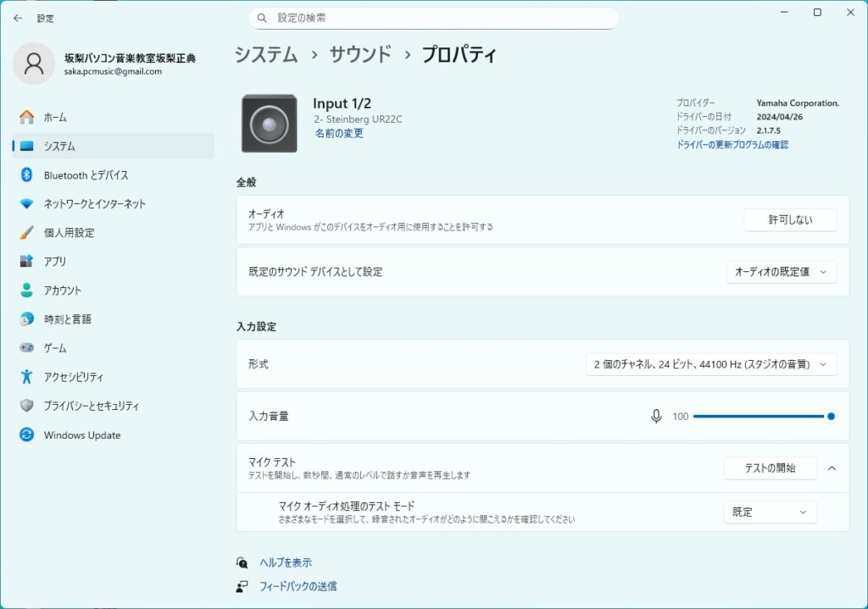Open the オーディオの既定値 dropdown

tap(782, 272)
